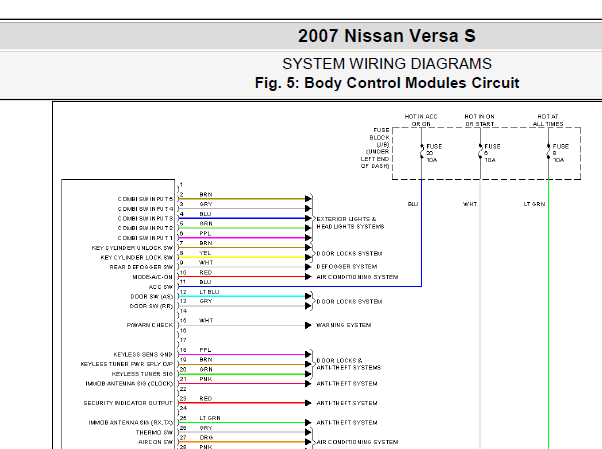Click the 'WARNING SYSTEM' destination text
The height and width of the screenshot is (449, 602).
click(x=344, y=325)
